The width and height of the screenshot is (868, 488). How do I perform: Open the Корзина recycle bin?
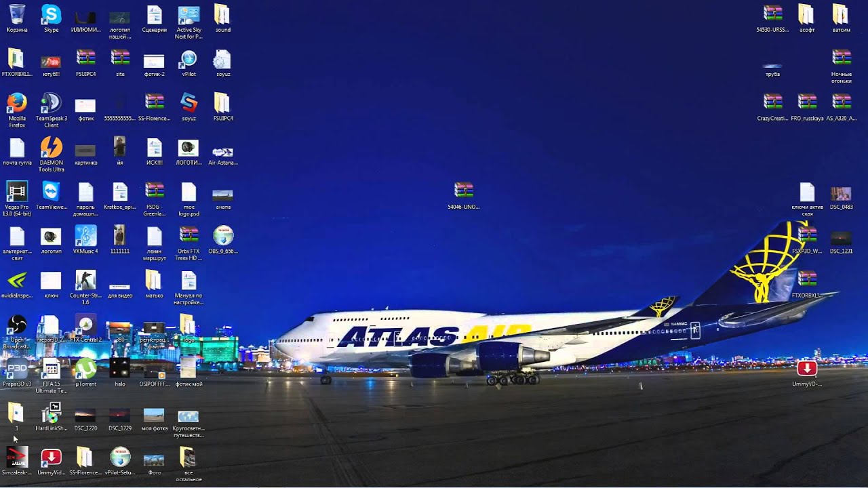click(x=17, y=14)
